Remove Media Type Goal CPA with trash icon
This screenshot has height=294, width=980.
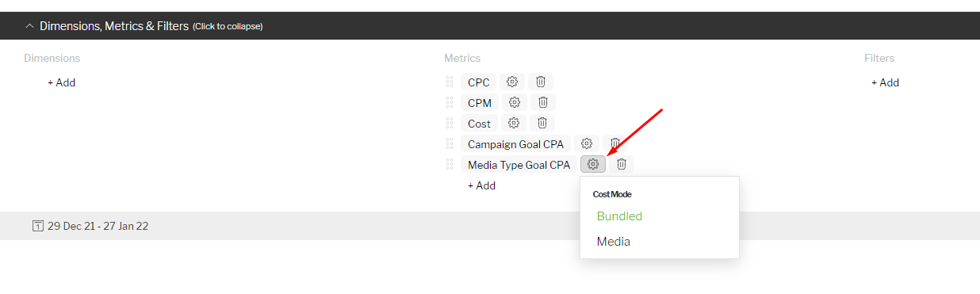[x=622, y=164]
